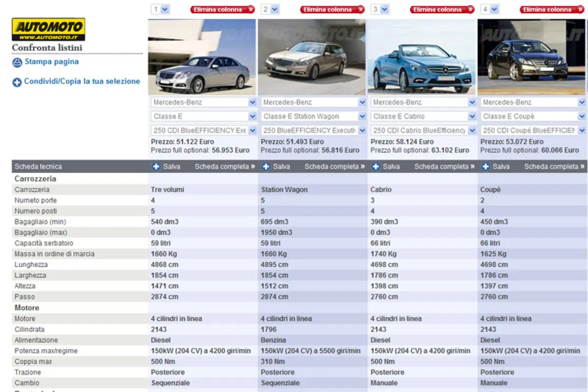The height and width of the screenshot is (392, 588).
Task: Click the Confronta listini heading
Action: pyautogui.click(x=47, y=48)
